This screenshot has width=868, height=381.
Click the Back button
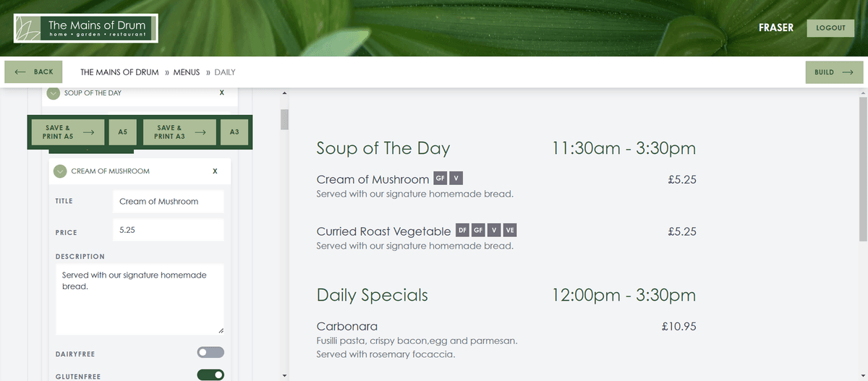pyautogui.click(x=34, y=72)
